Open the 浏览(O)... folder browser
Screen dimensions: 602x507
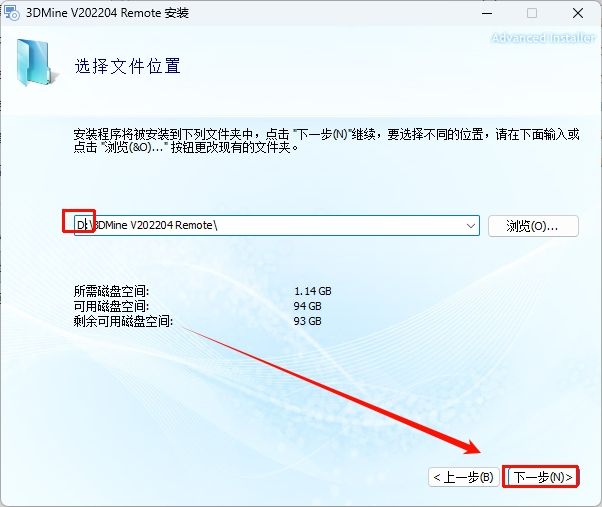tap(533, 226)
